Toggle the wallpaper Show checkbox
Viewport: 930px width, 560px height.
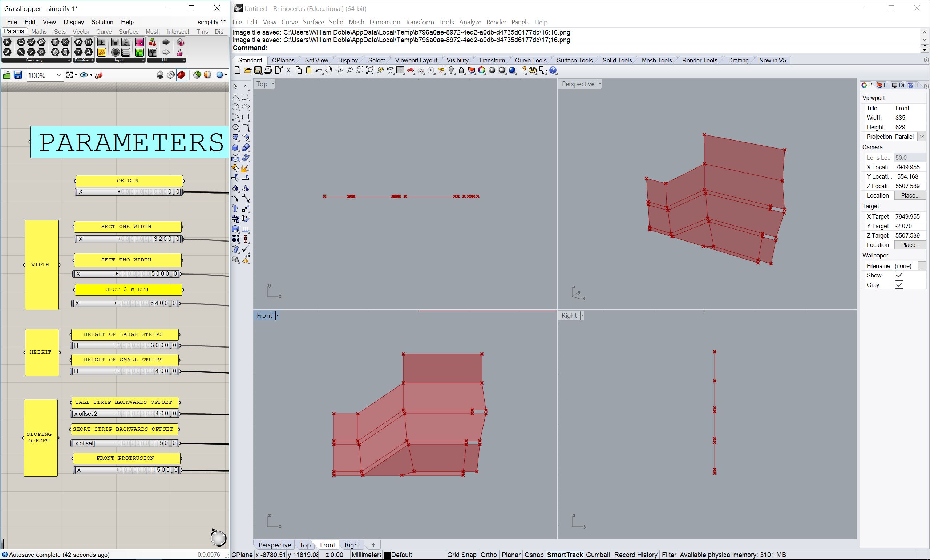point(899,275)
